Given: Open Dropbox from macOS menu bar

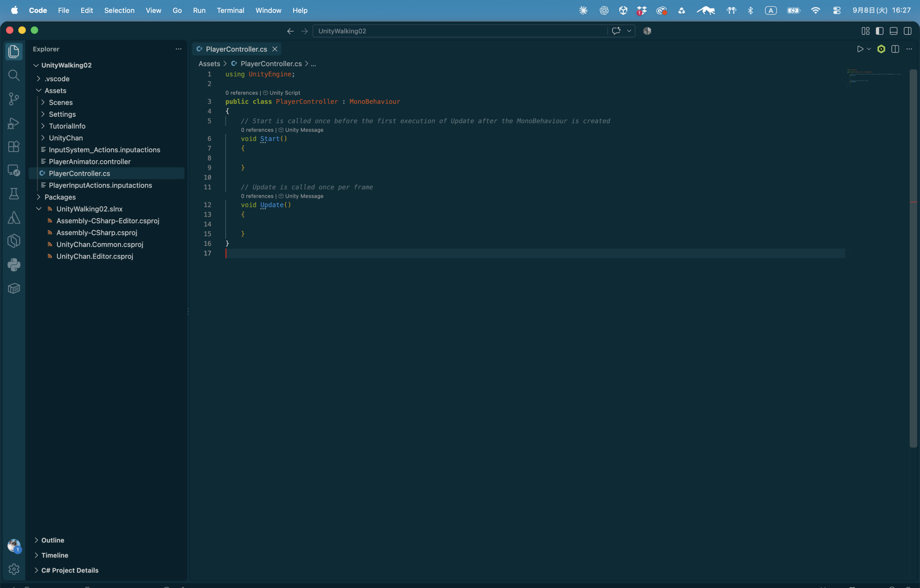Looking at the screenshot, I should click(641, 10).
